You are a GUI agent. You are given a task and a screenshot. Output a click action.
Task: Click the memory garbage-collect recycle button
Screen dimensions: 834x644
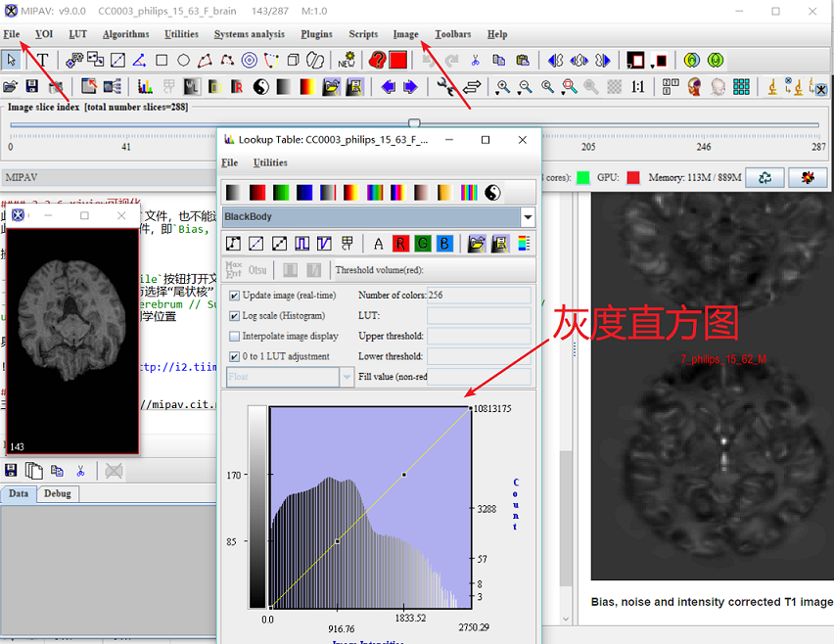[x=764, y=177]
